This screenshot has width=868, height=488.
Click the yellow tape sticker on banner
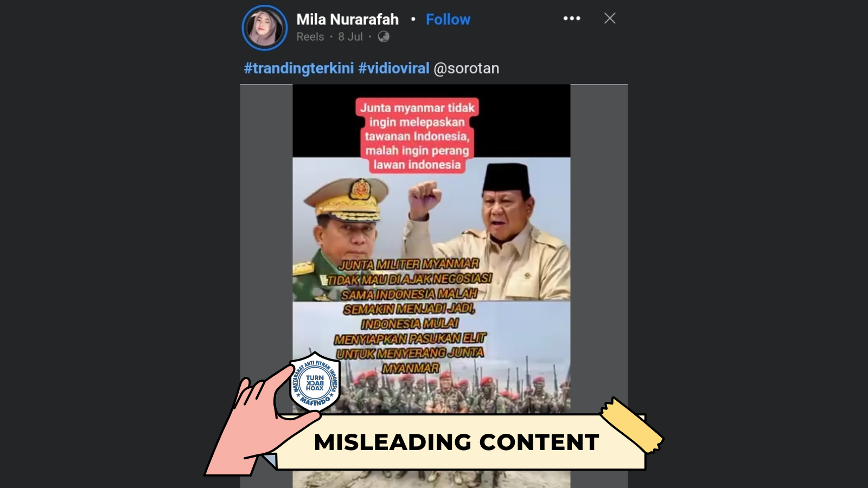(632, 425)
